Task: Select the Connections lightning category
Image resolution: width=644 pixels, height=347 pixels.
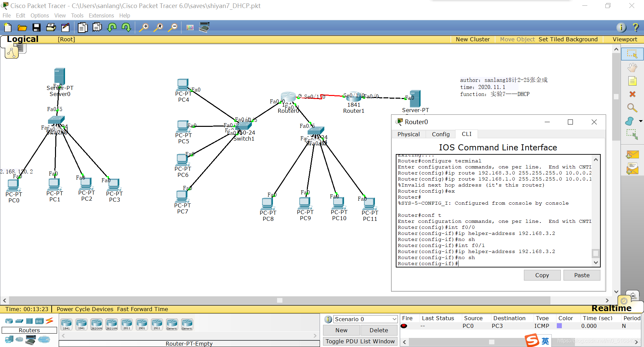Action: pos(50,321)
